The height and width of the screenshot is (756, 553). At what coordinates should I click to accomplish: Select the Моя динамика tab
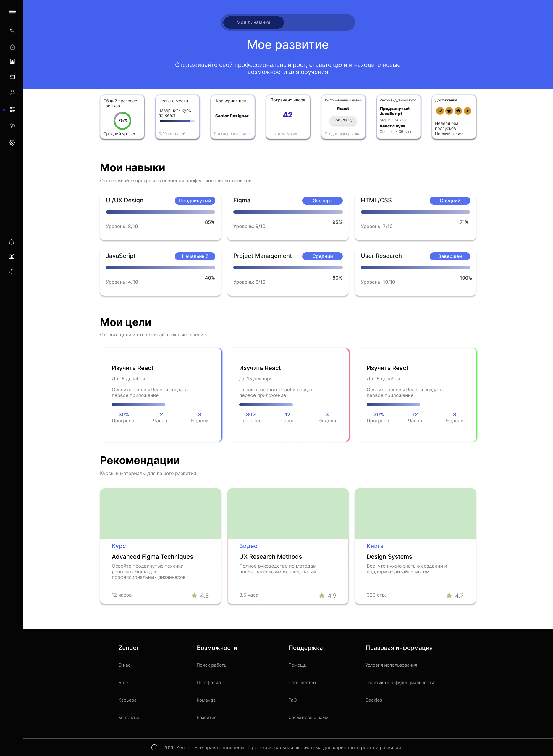pyautogui.click(x=253, y=22)
